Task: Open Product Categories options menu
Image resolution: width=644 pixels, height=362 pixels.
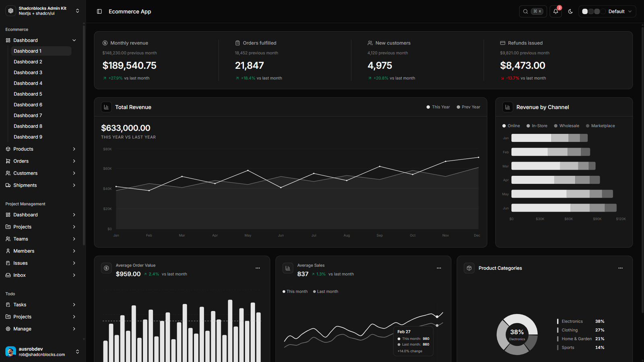Action: [x=621, y=268]
